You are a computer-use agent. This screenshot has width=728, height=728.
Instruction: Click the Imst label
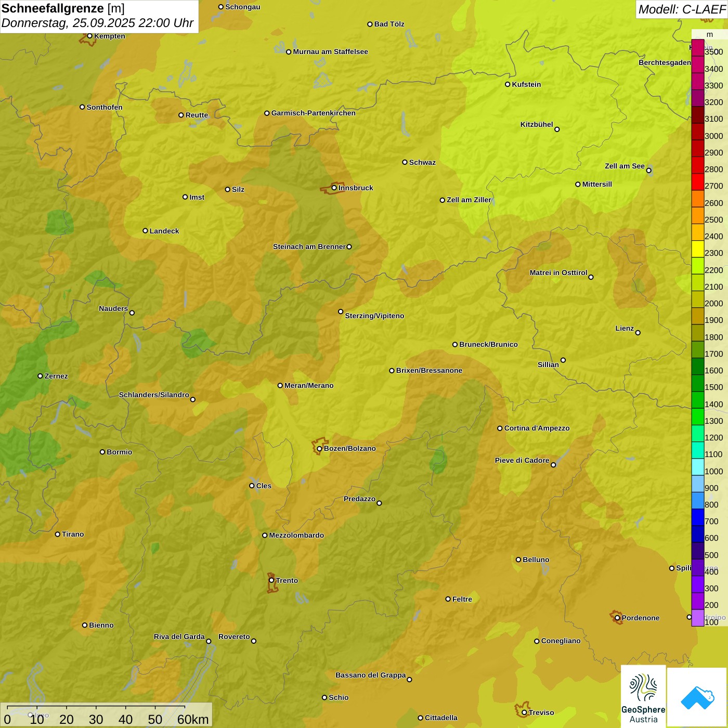[197, 197]
